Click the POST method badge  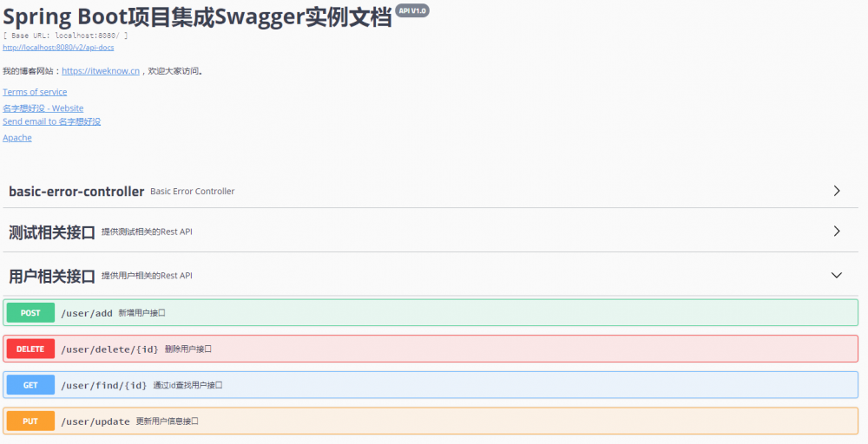coord(30,313)
